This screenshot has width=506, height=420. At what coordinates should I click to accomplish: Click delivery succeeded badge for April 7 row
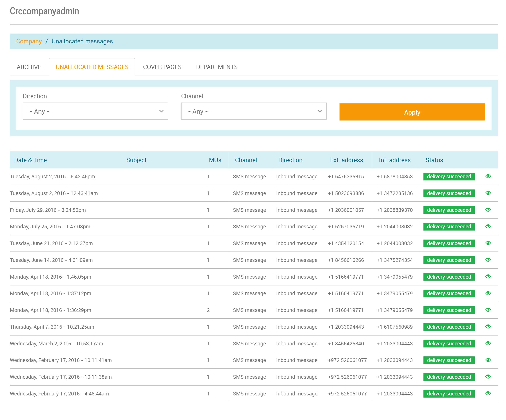point(449,327)
